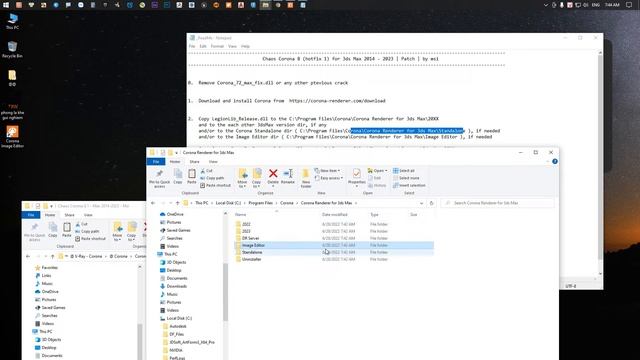Click the navigation pane scrollbar in Chaos Corona window
This screenshot has height=360, width=640.
[140, 341]
